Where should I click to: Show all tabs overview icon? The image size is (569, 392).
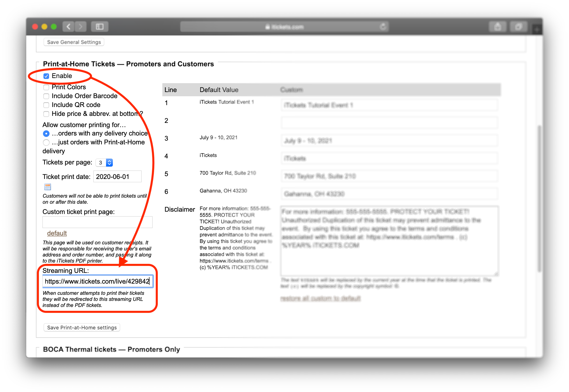[x=518, y=27]
